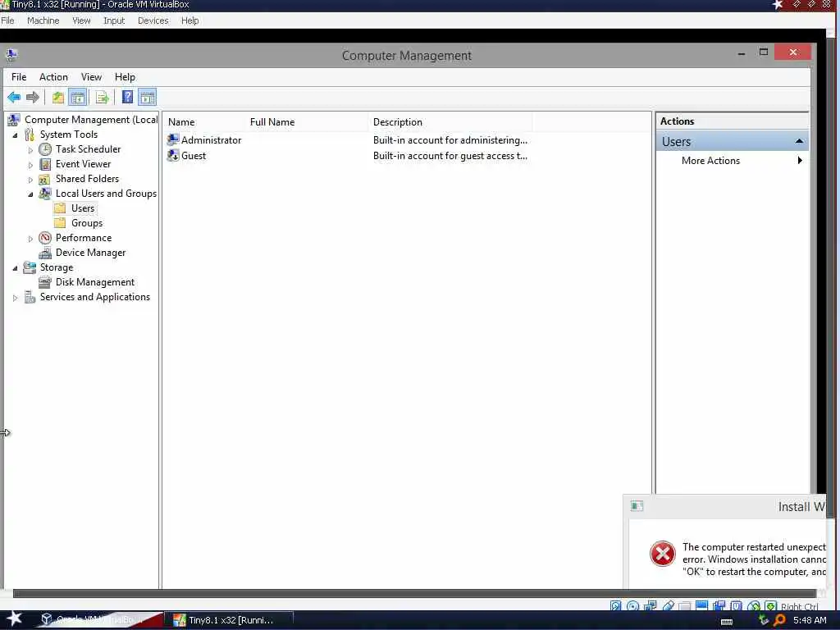Click the taskbar star start icon
Screen dimensions: 840x630
click(x=14, y=619)
